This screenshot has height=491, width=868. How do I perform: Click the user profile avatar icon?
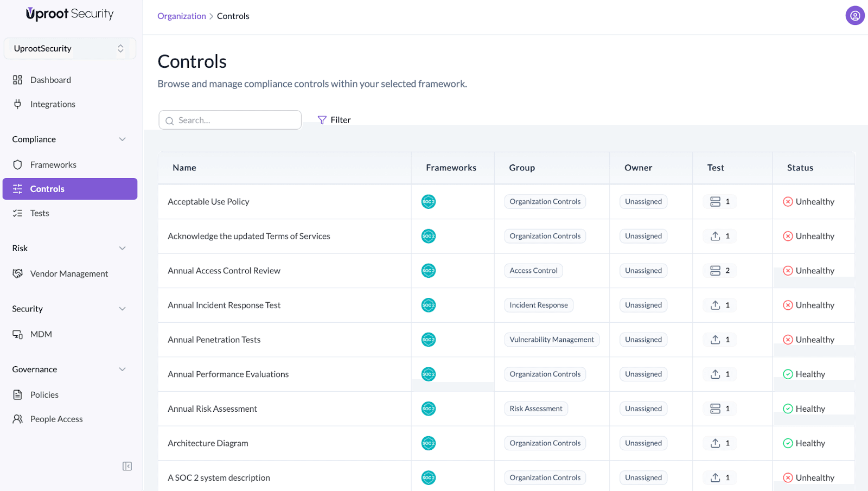(x=854, y=16)
